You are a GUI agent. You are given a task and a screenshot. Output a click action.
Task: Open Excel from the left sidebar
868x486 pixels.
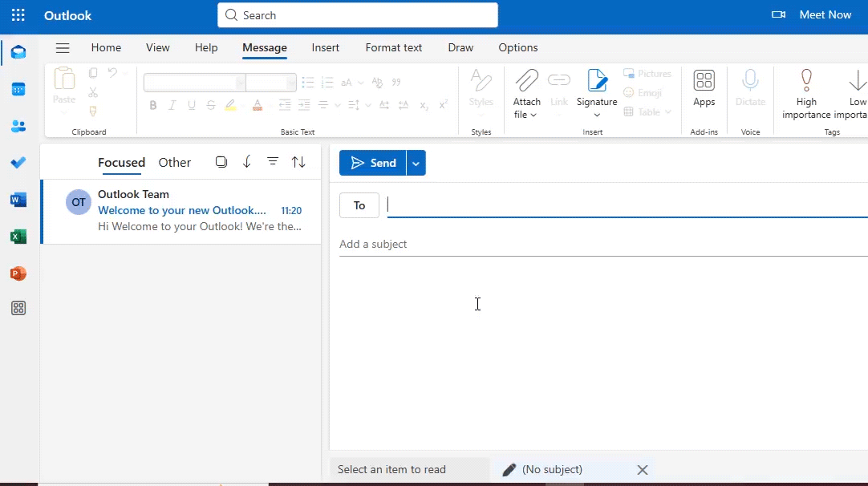coord(18,237)
